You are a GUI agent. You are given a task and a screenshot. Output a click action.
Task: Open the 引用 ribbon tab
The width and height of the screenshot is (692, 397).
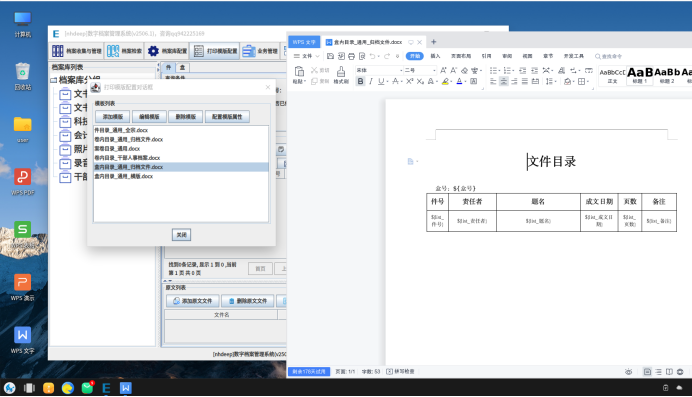click(x=486, y=56)
